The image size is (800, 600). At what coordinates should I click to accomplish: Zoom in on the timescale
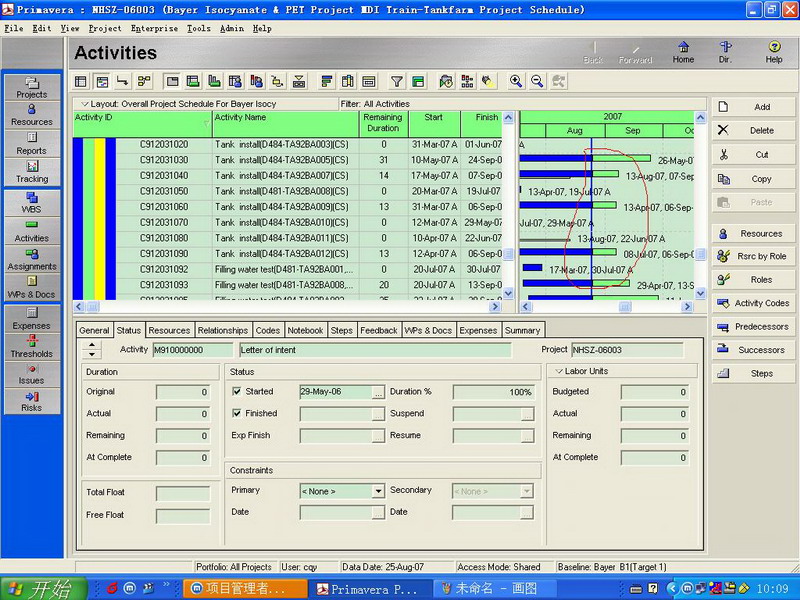(516, 82)
